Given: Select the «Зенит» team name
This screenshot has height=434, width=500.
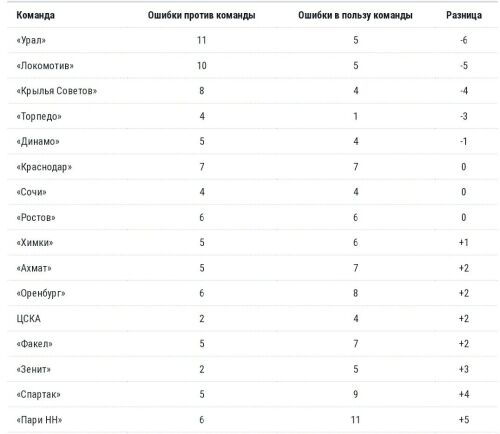Looking at the screenshot, I should [x=34, y=369].
